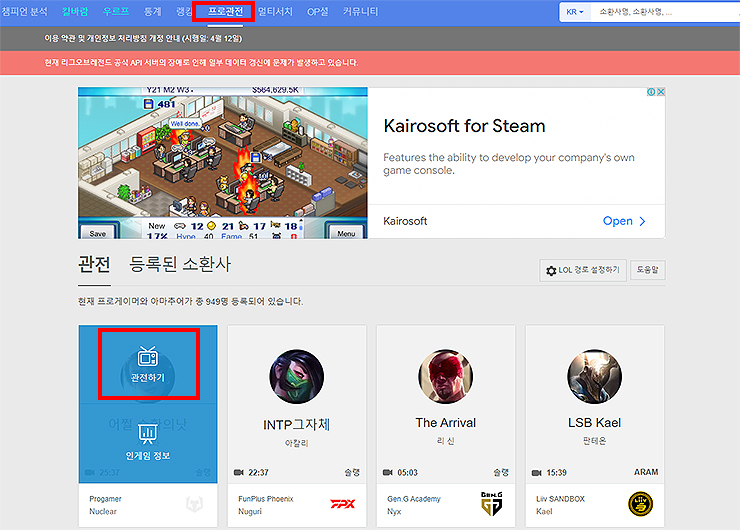Click the Nuguri player name

pos(250,511)
